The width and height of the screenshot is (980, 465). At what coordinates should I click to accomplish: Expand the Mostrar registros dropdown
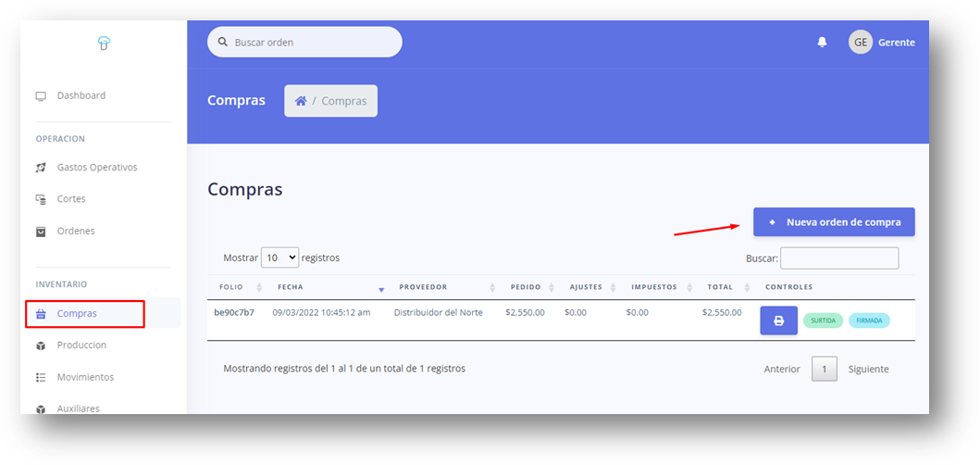(x=279, y=258)
